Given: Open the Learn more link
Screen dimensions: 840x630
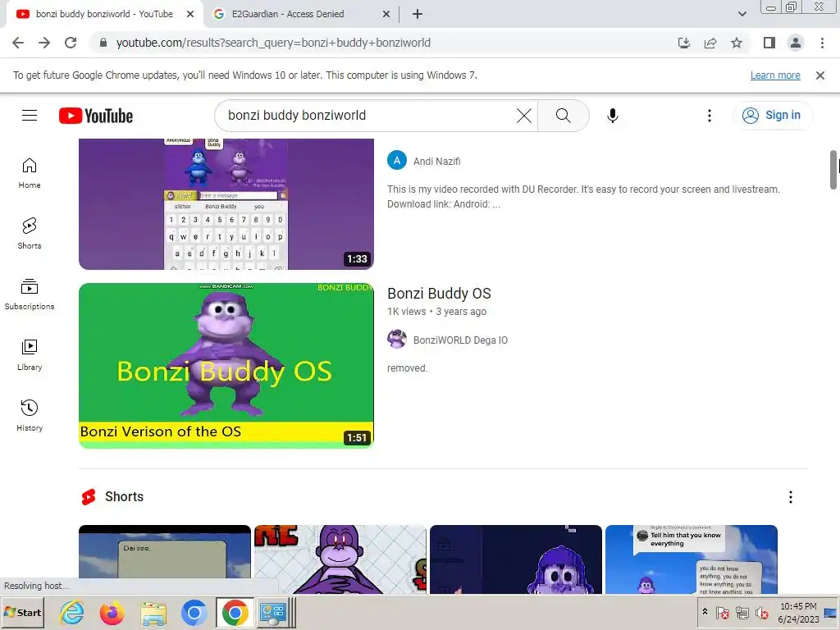Looking at the screenshot, I should pyautogui.click(x=775, y=75).
